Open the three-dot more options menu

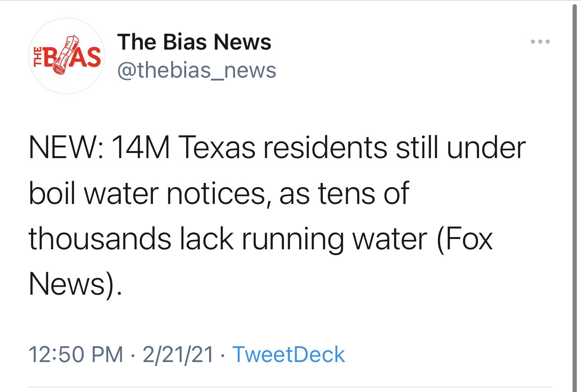pos(540,42)
